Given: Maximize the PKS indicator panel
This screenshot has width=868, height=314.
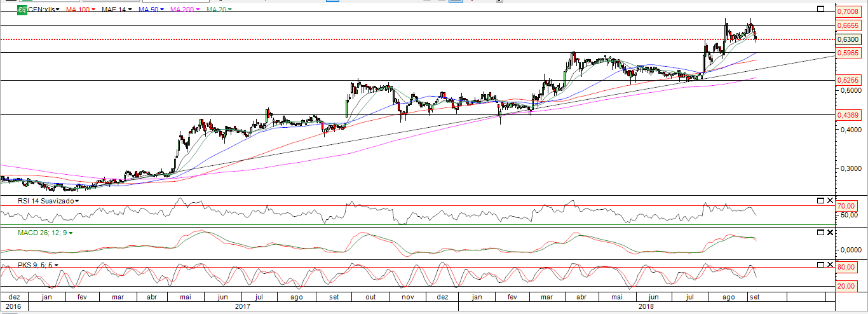Looking at the screenshot, I should coord(820,264).
